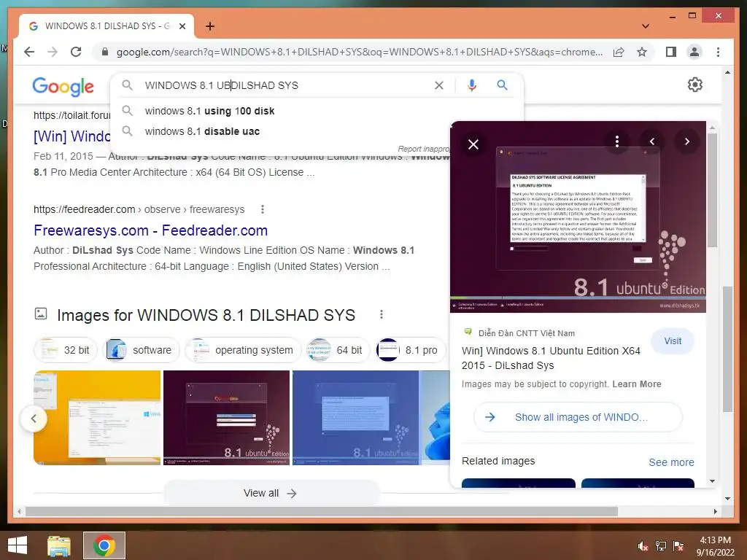Click Learn More copyright link
This screenshot has height=560, width=747.
pos(636,384)
